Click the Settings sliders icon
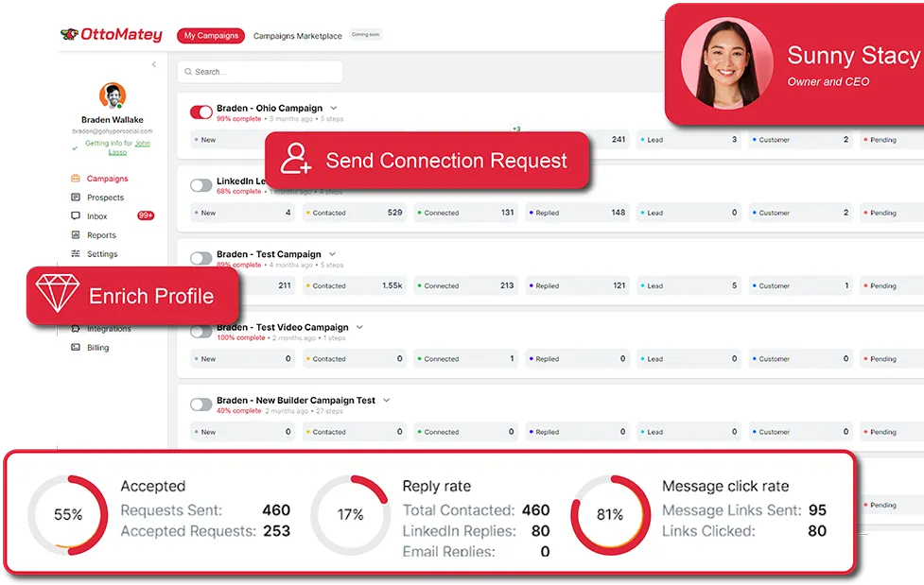This screenshot has height=585, width=924. tap(76, 253)
